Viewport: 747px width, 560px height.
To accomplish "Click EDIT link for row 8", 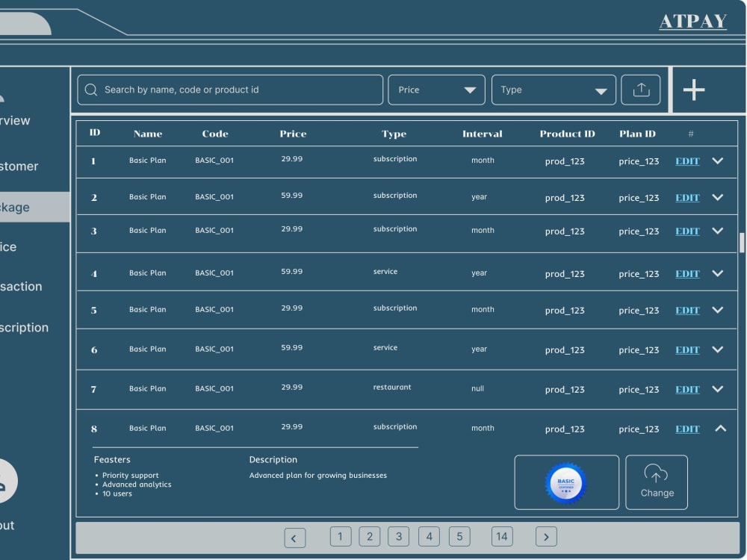I will click(687, 429).
